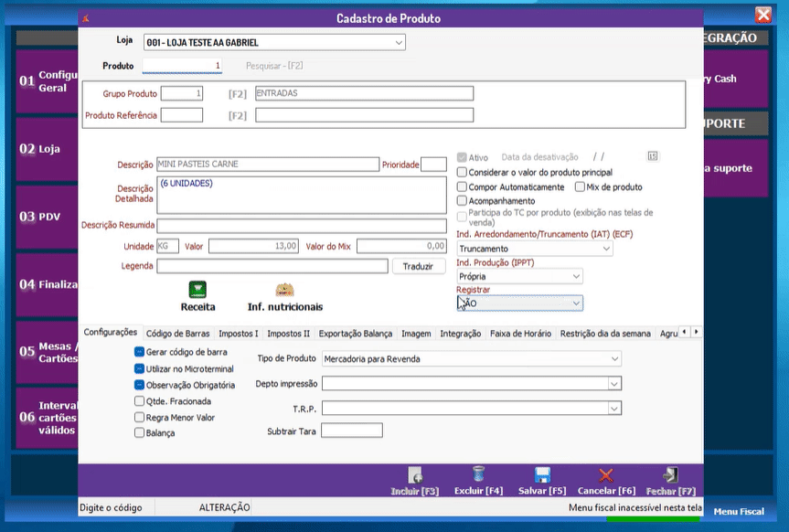Screen dimensions: 789x532
Task: Click the Valor do Mix field
Action: tap(401, 246)
